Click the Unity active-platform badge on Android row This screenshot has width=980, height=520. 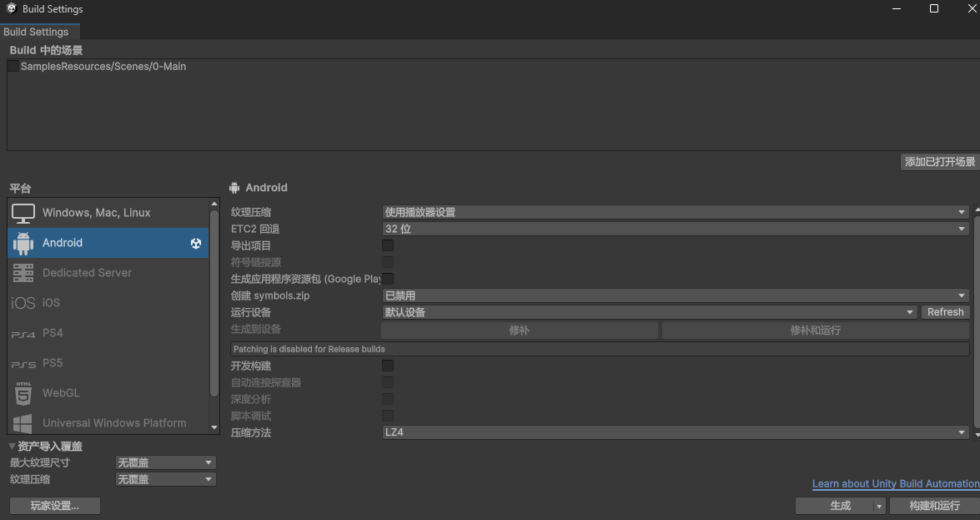pos(196,243)
